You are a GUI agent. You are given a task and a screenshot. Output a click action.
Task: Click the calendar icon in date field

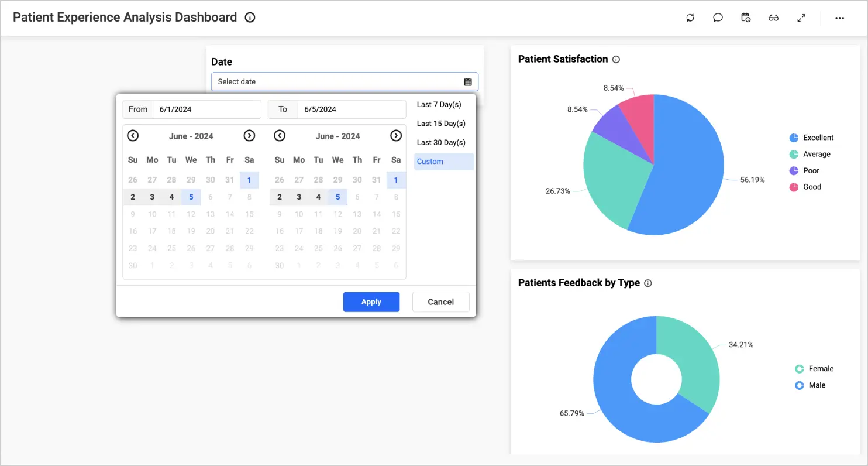point(468,82)
